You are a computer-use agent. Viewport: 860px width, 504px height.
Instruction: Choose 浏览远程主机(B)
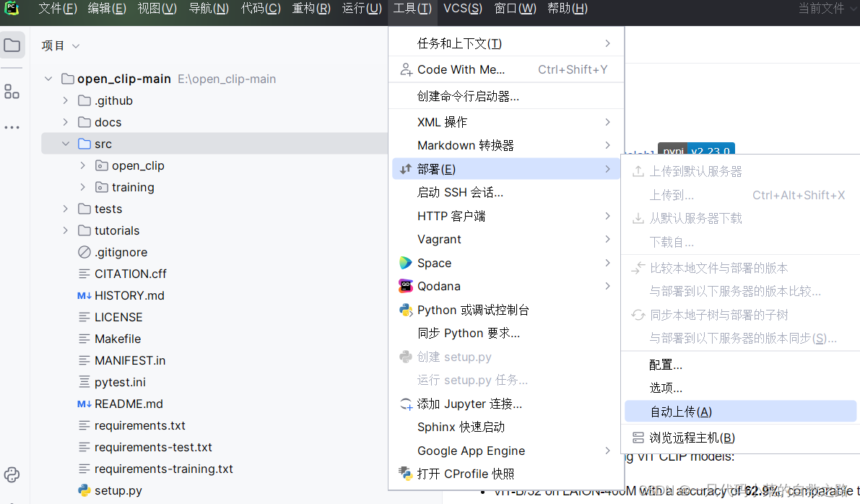pyautogui.click(x=740, y=438)
